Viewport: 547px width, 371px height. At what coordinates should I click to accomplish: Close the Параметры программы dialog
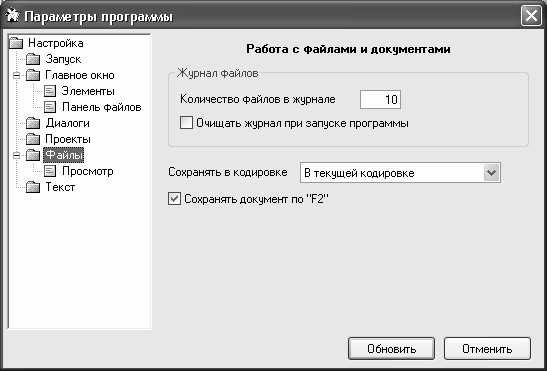[x=531, y=16]
